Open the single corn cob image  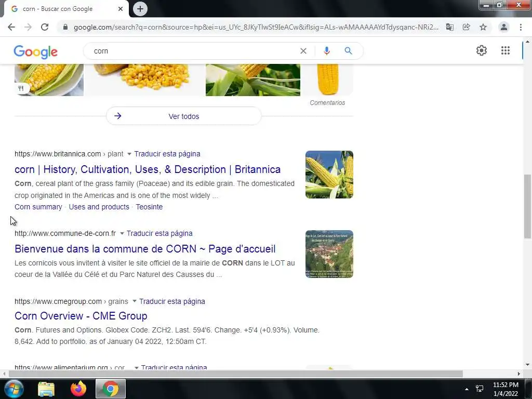pos(327,79)
